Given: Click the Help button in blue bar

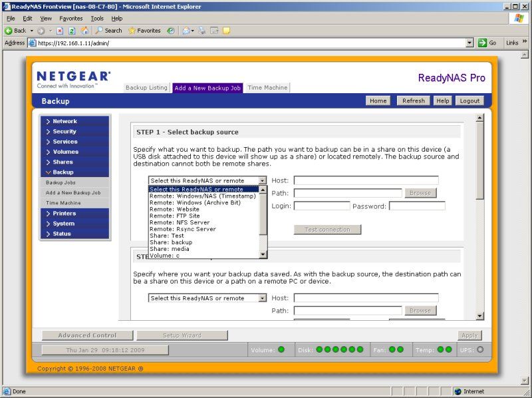Looking at the screenshot, I should (x=442, y=101).
